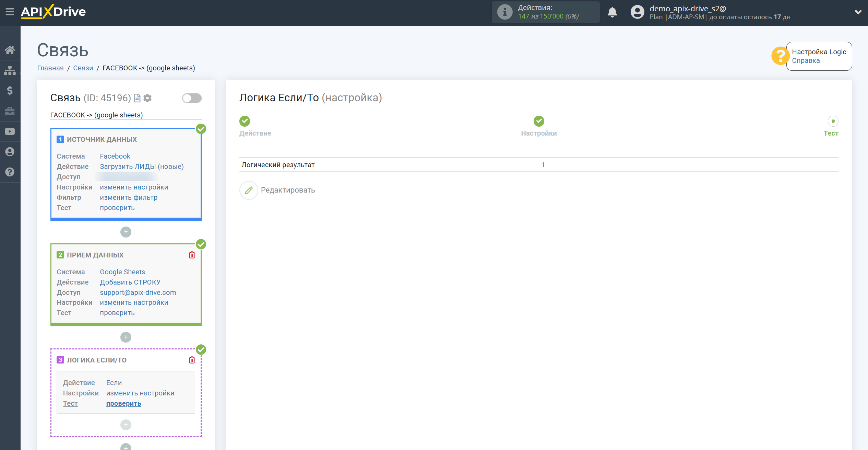Image resolution: width=868 pixels, height=450 pixels.
Task: Click the actions info icon
Action: point(505,12)
